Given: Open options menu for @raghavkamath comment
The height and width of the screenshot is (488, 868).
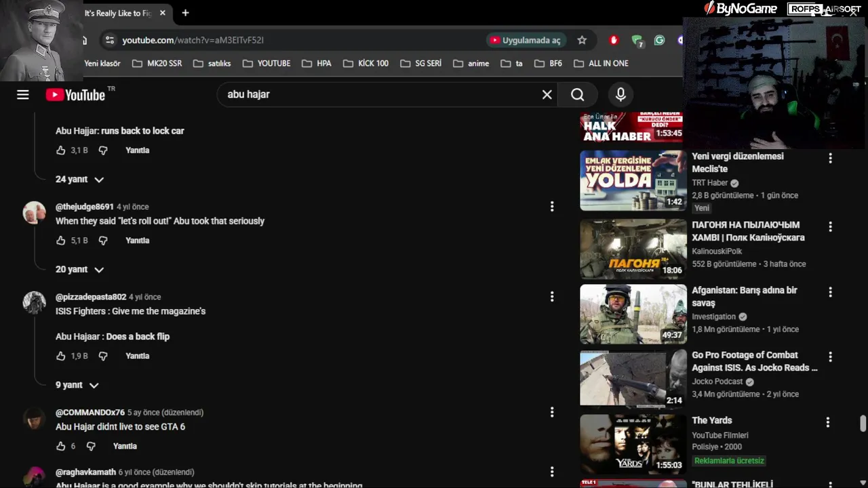Looking at the screenshot, I should 552,472.
